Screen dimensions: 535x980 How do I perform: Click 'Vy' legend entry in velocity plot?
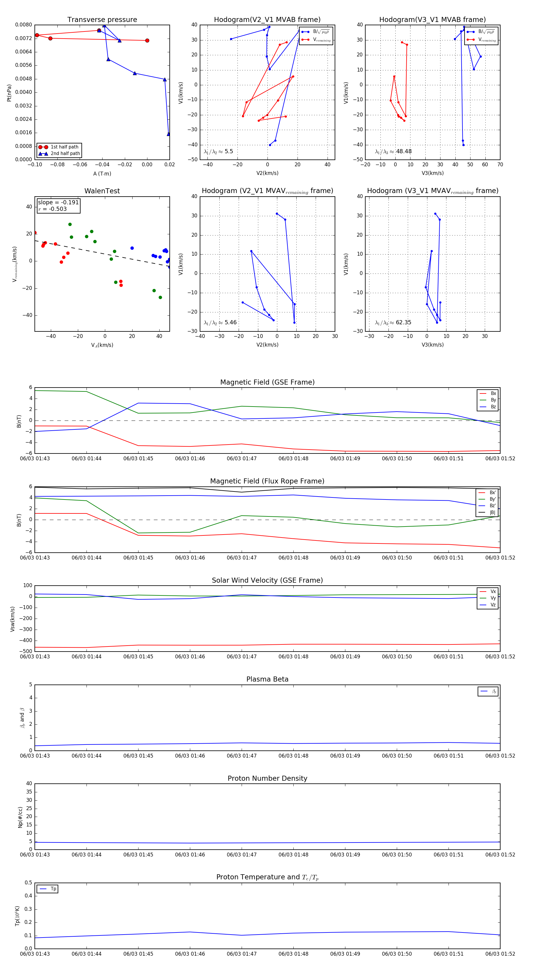point(488,598)
